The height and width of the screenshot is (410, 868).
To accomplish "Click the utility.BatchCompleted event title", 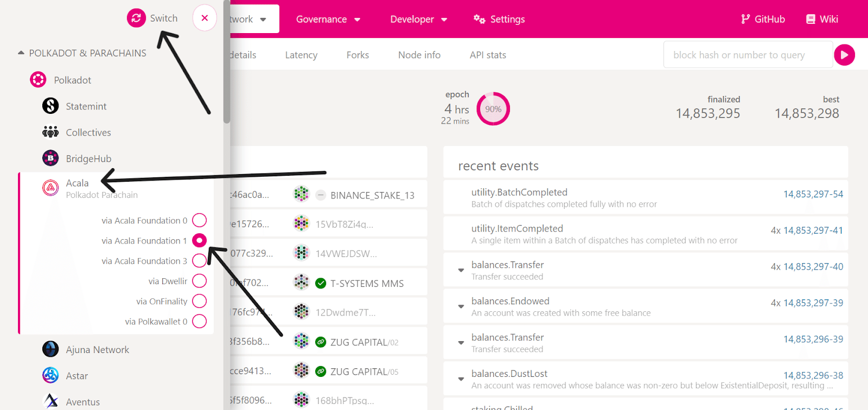I will point(519,192).
